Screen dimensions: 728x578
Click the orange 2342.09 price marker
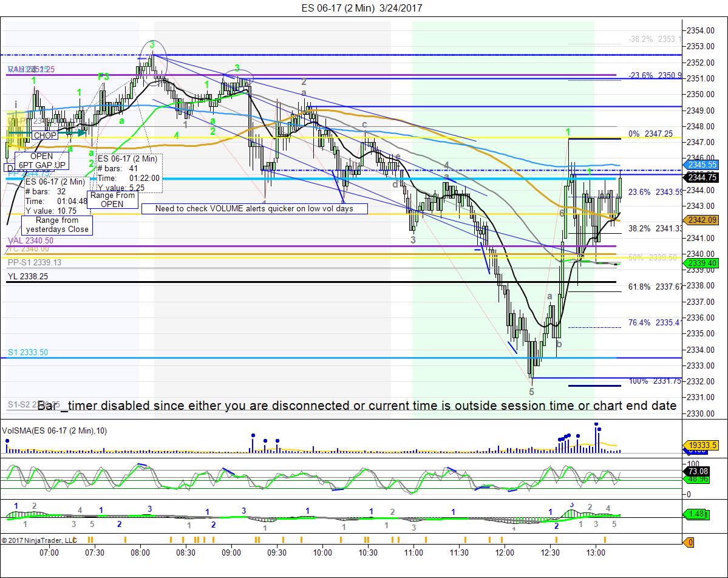click(x=701, y=220)
